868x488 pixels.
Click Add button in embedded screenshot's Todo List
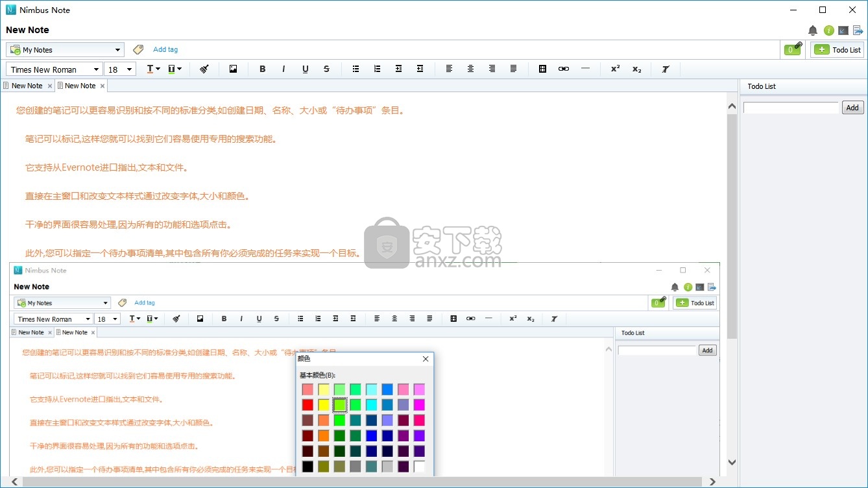click(707, 350)
